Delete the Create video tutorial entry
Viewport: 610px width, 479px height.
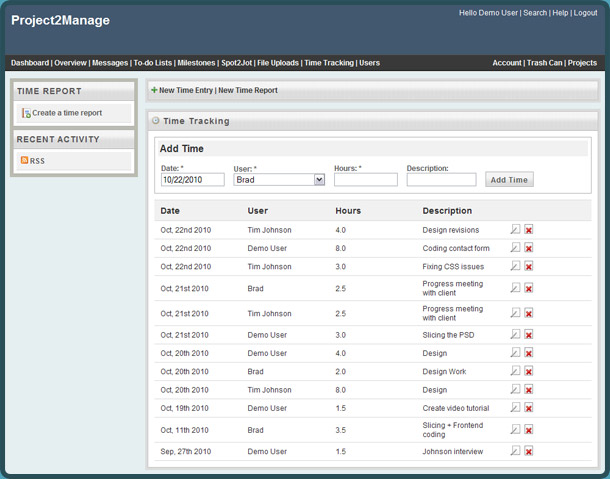click(x=528, y=408)
